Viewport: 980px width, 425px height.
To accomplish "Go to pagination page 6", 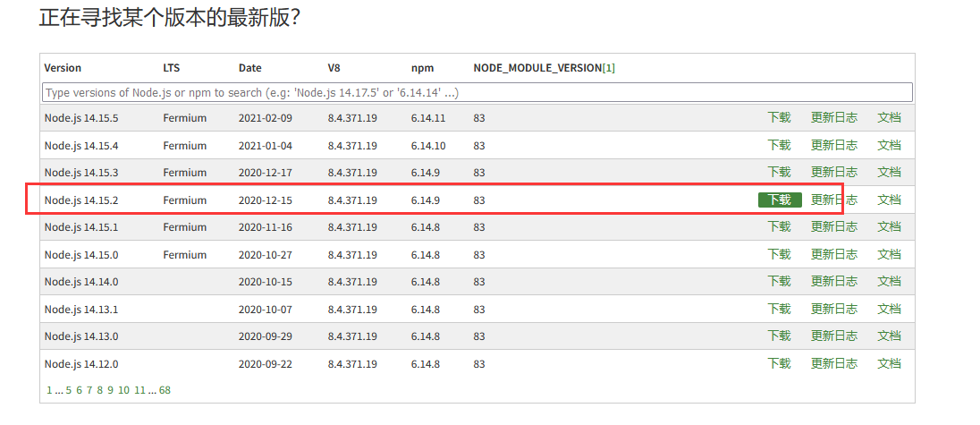I will (x=80, y=391).
